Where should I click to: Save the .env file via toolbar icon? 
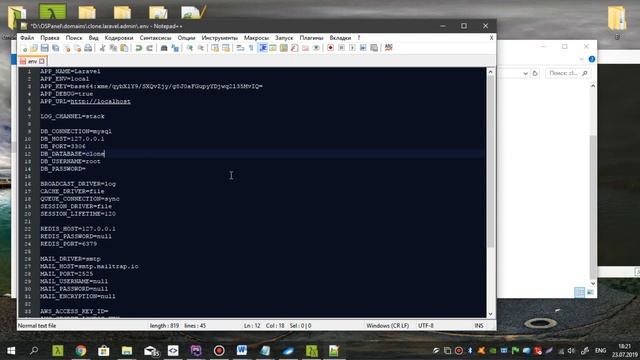tap(44, 48)
